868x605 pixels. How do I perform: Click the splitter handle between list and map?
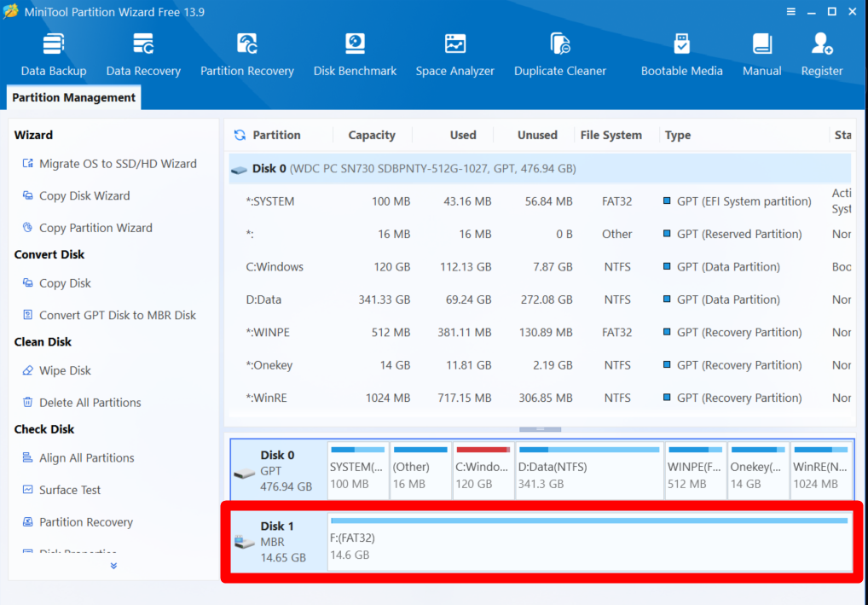click(x=540, y=429)
